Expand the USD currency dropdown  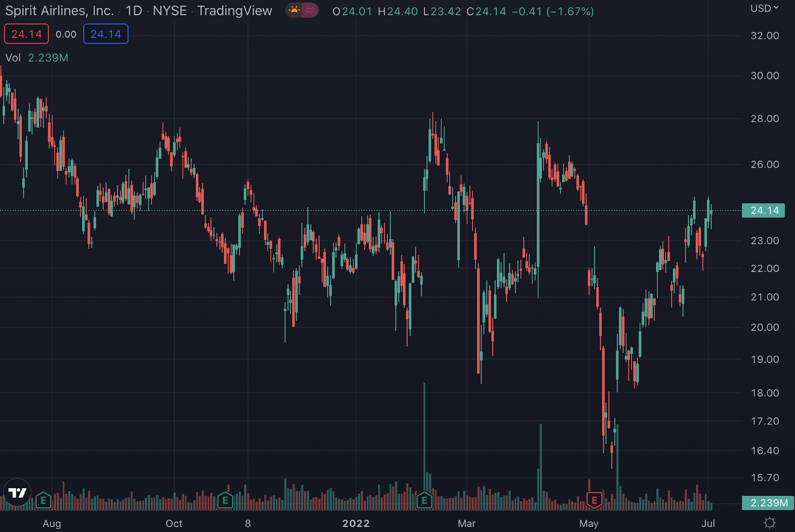coord(764,8)
